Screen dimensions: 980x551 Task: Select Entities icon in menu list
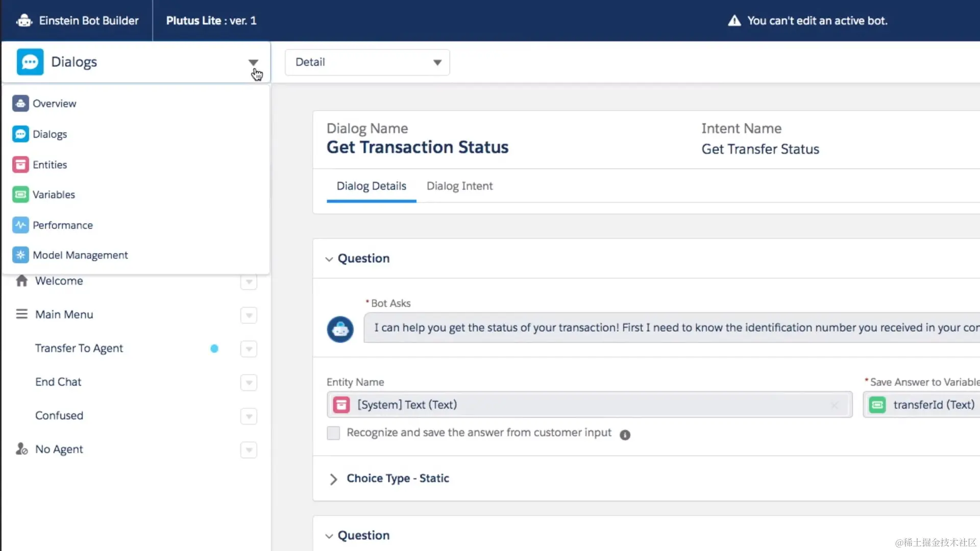point(20,164)
